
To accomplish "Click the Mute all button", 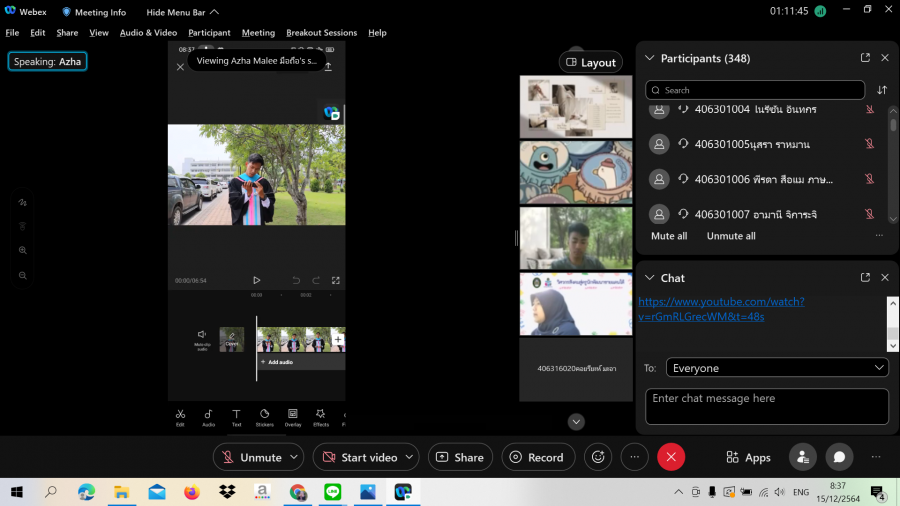I will point(669,236).
